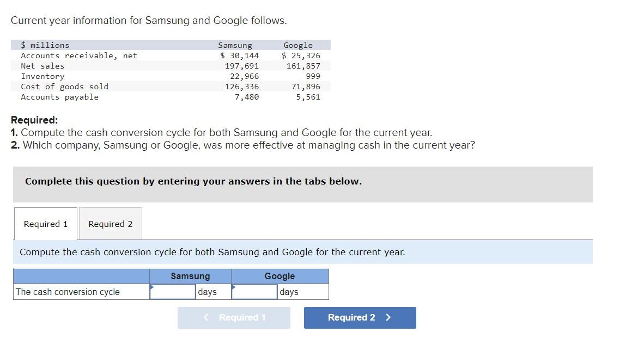Click the 'days' label beside Google's input

coord(289,292)
